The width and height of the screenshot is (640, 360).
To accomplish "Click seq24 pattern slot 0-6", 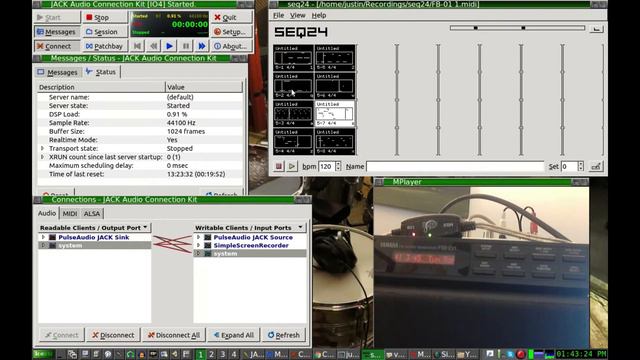I will [x=335, y=85].
